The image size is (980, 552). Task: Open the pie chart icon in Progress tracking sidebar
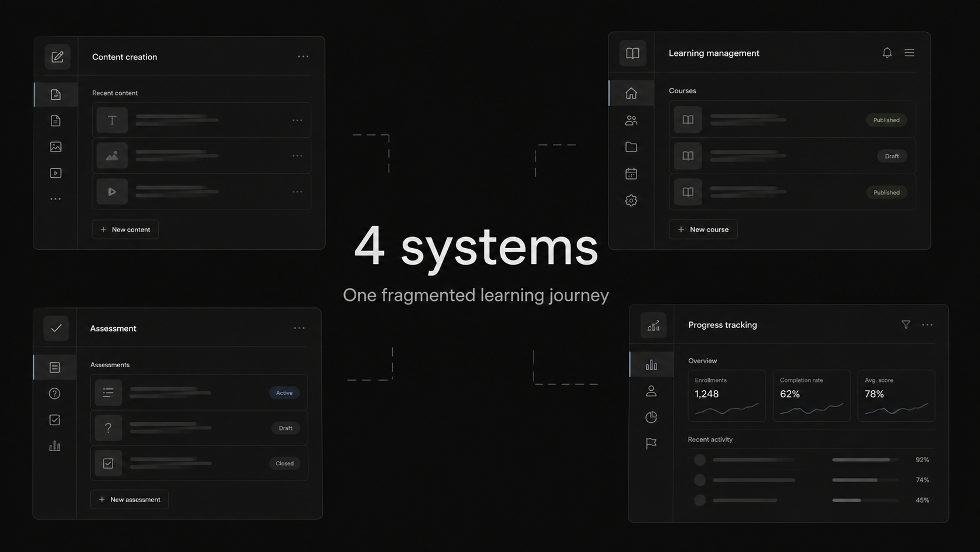tap(651, 418)
